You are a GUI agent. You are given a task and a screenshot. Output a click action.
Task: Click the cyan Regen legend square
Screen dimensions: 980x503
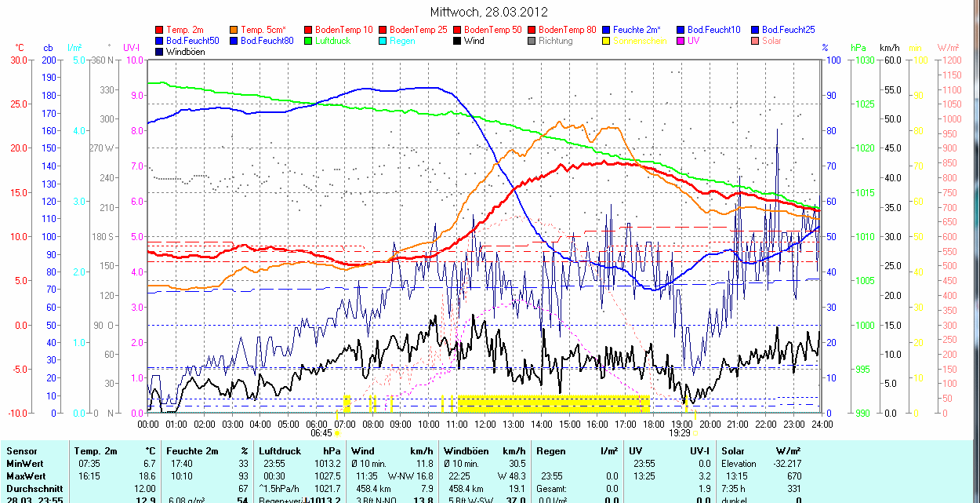click(383, 41)
